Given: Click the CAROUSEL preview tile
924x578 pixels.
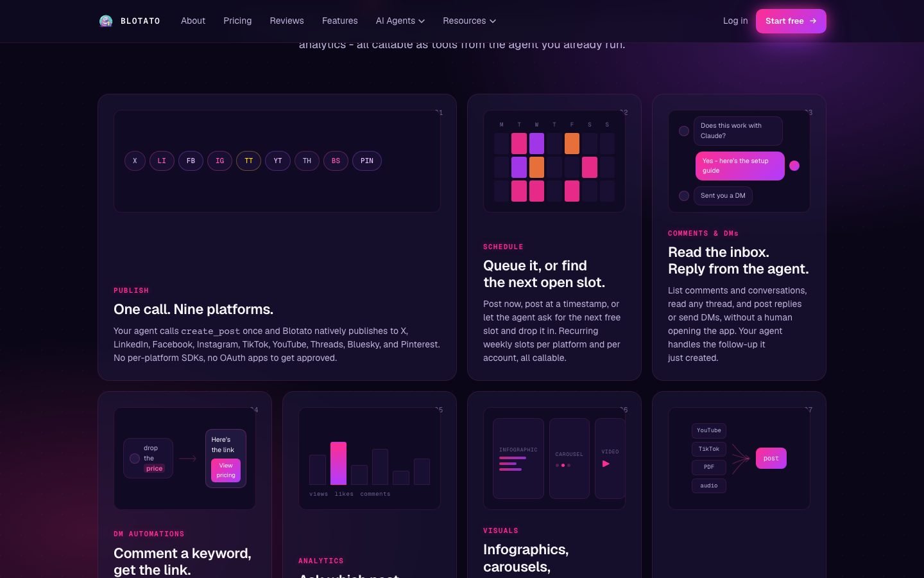Looking at the screenshot, I should pos(569,459).
